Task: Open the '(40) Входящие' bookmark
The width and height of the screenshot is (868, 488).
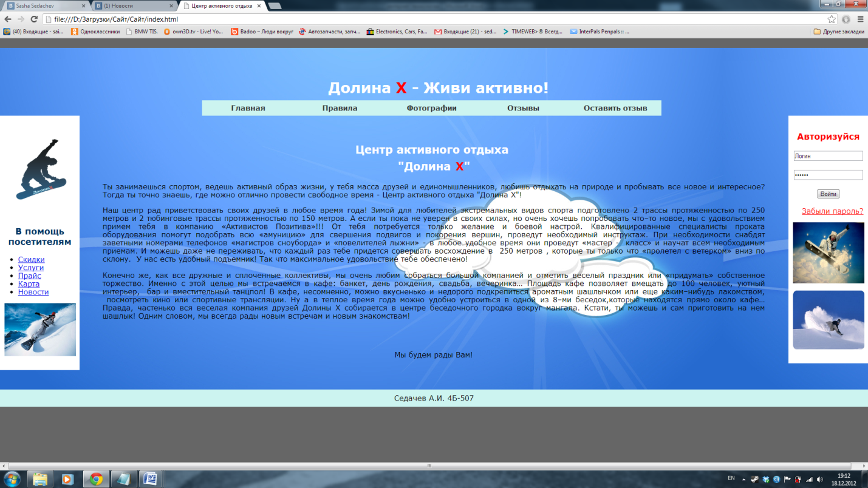Action: click(x=33, y=32)
